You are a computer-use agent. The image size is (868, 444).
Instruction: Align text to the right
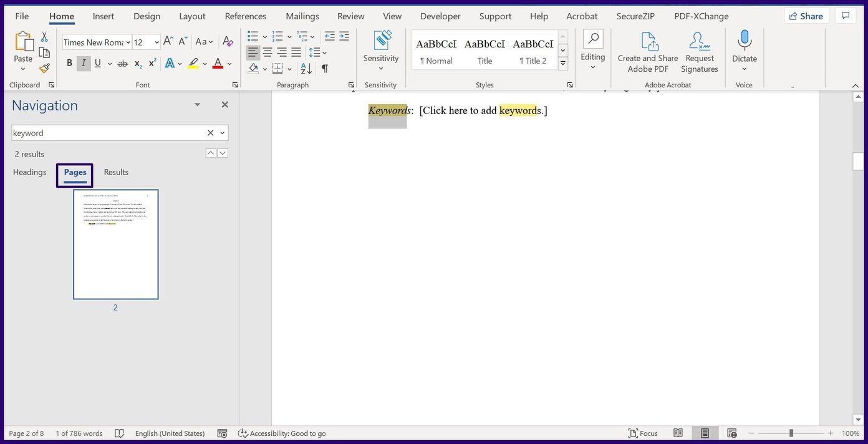coord(282,52)
